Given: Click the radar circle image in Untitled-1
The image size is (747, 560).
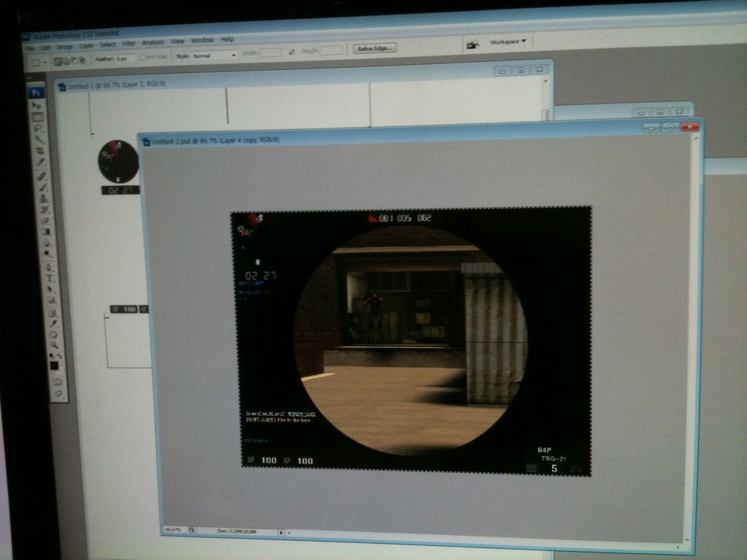Looking at the screenshot, I should 118,161.
